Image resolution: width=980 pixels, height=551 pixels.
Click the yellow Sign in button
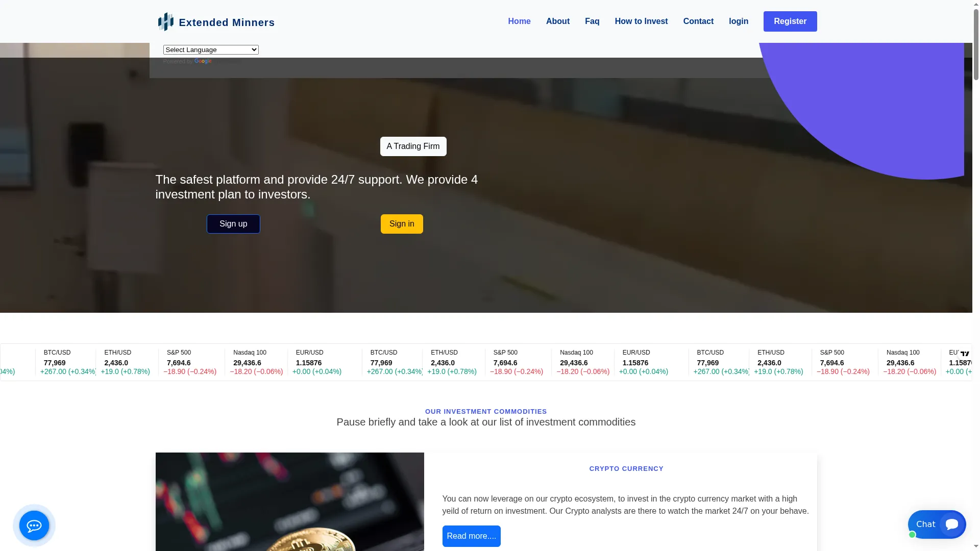(402, 224)
